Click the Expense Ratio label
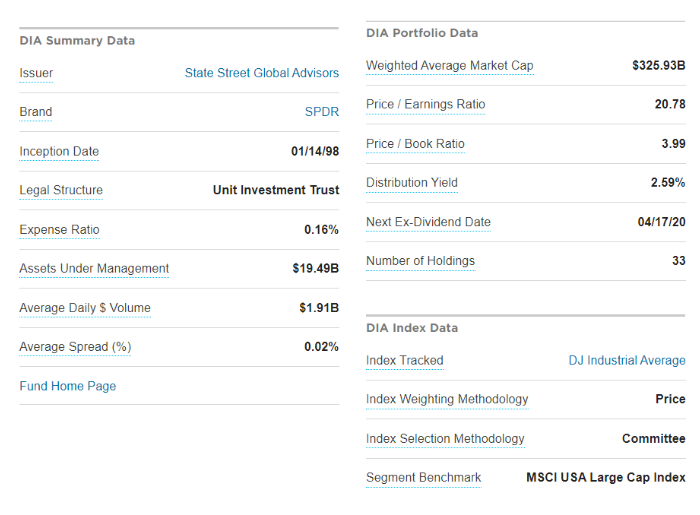 [59, 230]
